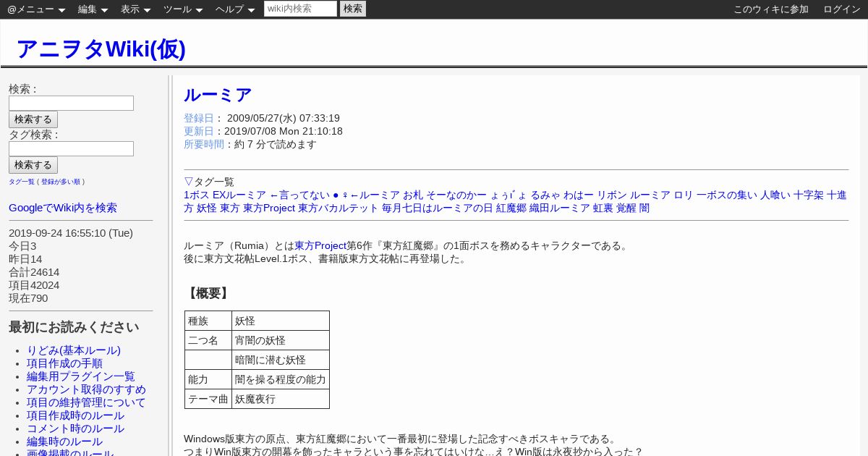Open りどみ(基本ルール) sidebar link
This screenshot has height=456, width=868.
click(74, 350)
